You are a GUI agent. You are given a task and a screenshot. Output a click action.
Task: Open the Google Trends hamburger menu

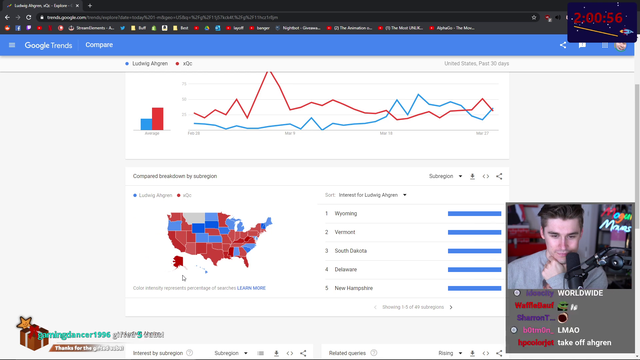(x=12, y=45)
